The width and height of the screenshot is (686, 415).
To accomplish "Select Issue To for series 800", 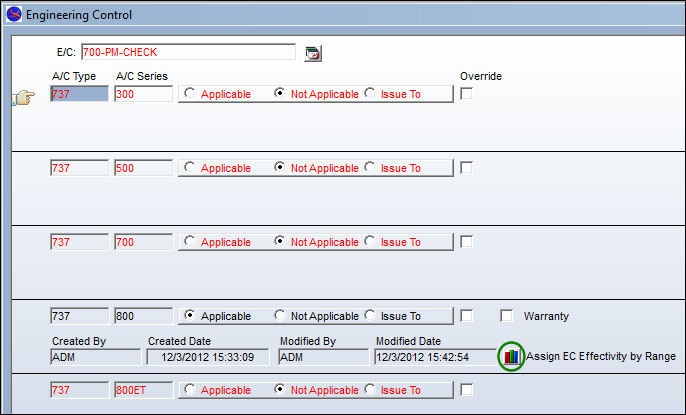I will [x=370, y=315].
